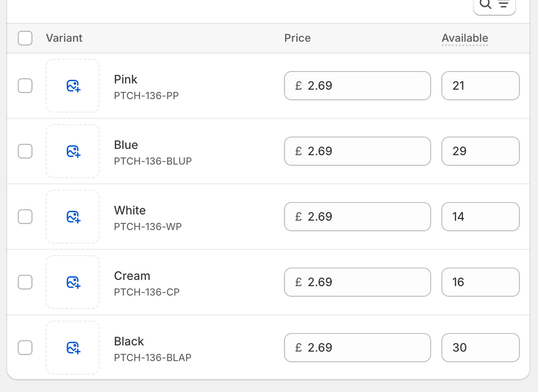
Task: Click the Available column header
Action: pyautogui.click(x=465, y=38)
